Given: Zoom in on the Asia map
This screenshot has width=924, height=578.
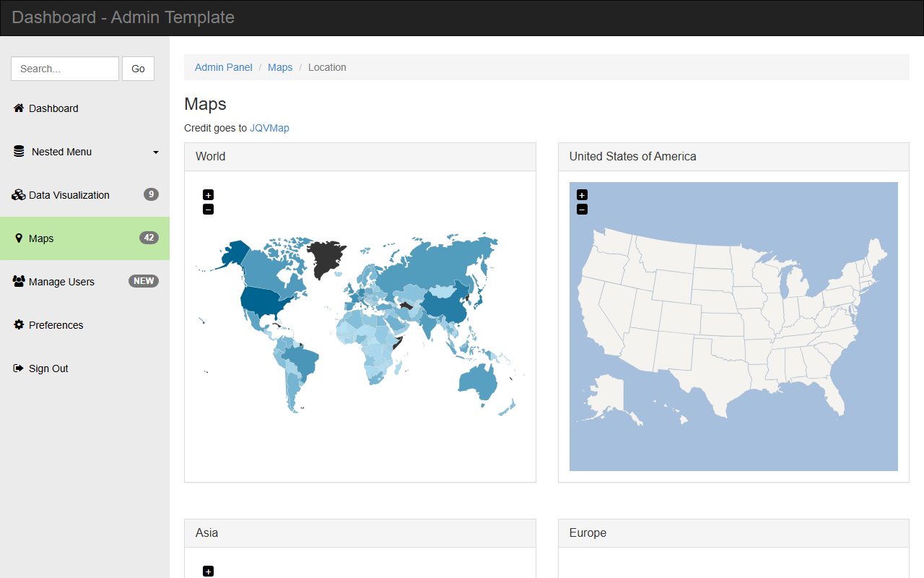Looking at the screenshot, I should 208,571.
